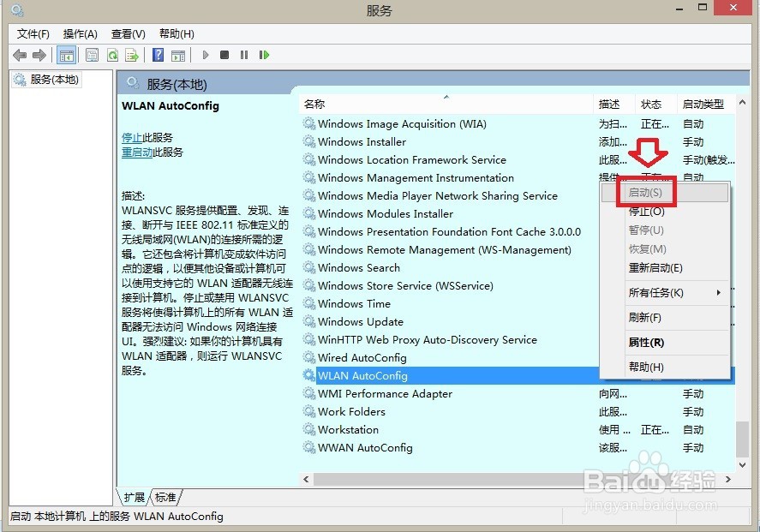760x532 pixels.
Task: Click the gear icon beside WWAN AutoConfig
Action: tap(309, 447)
